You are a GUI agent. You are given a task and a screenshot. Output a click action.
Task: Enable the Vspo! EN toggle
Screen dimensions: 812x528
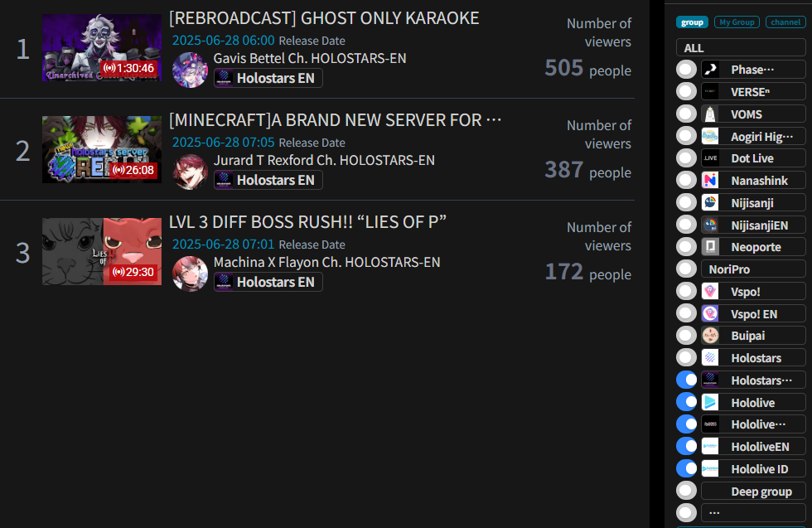tap(686, 313)
